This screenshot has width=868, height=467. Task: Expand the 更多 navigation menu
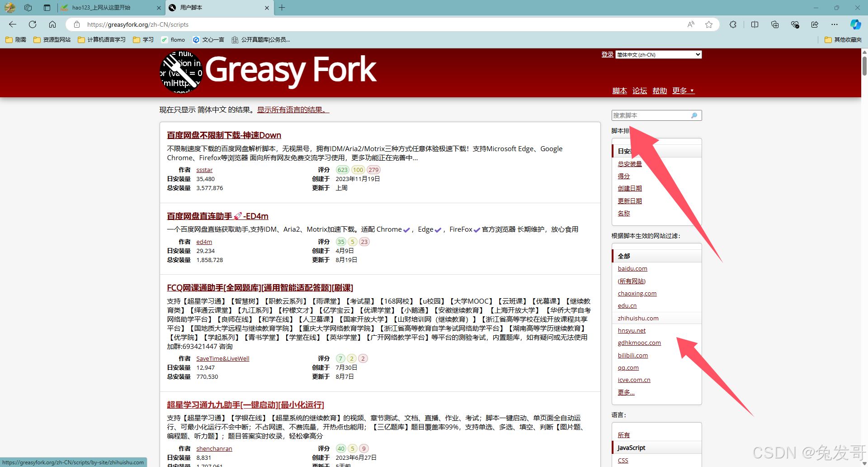pyautogui.click(x=683, y=91)
